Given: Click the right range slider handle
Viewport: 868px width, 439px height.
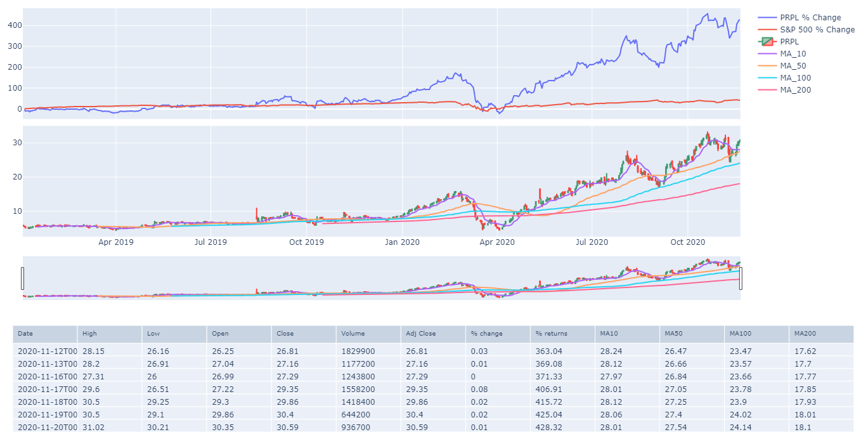Looking at the screenshot, I should point(739,277).
